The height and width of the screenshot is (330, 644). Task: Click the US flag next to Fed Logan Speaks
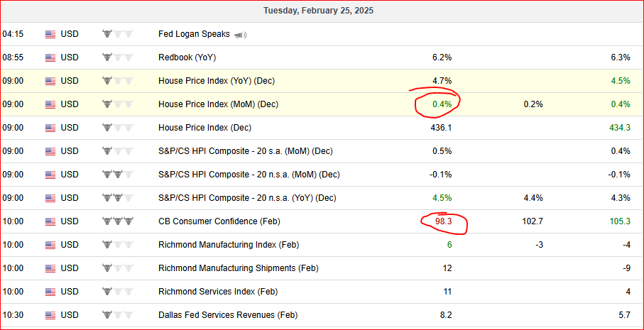click(x=50, y=35)
